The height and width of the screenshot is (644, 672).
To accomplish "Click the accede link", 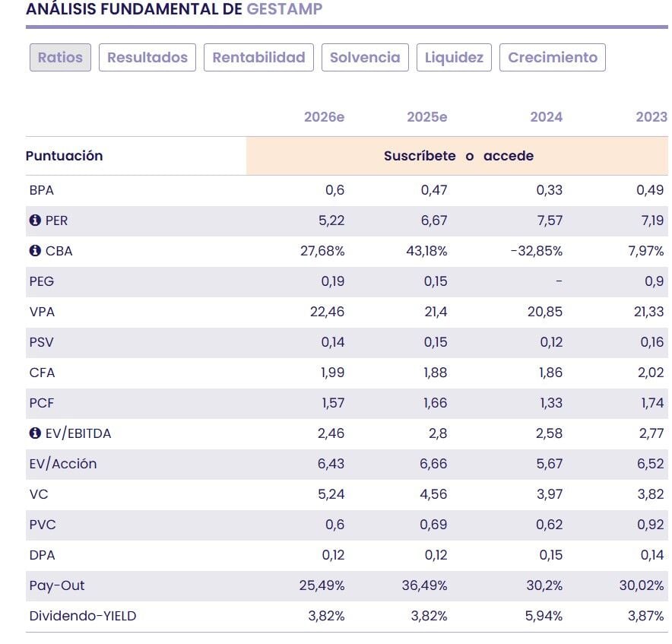I will [509, 156].
